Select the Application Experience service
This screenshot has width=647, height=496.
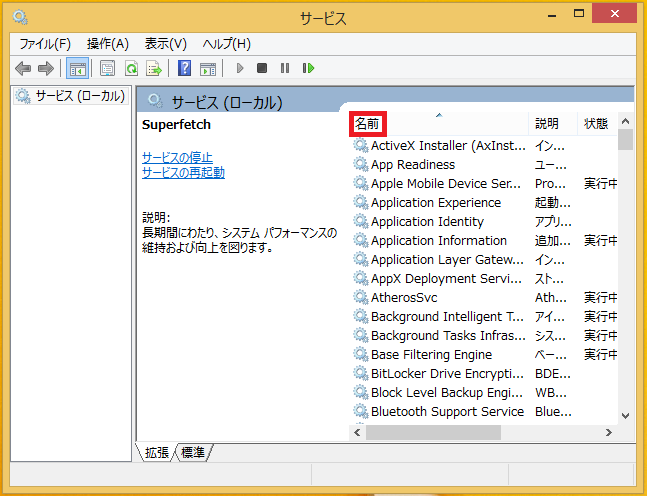click(436, 203)
